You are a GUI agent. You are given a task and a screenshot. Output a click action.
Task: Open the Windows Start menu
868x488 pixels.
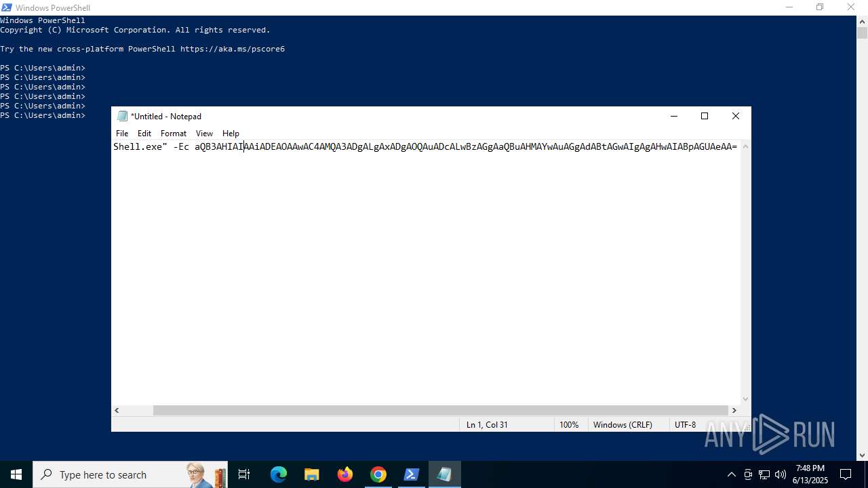16,474
